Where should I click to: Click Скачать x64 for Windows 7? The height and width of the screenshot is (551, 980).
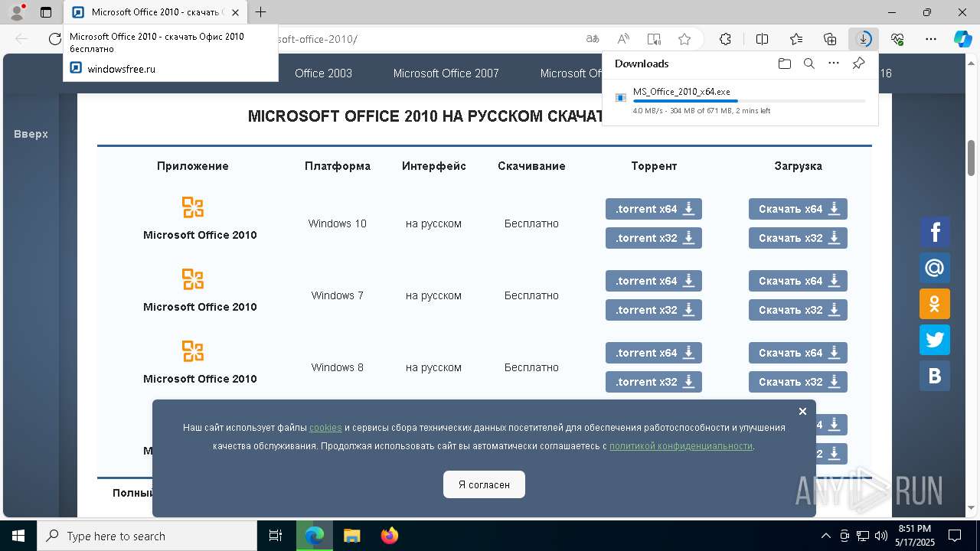[x=798, y=281]
